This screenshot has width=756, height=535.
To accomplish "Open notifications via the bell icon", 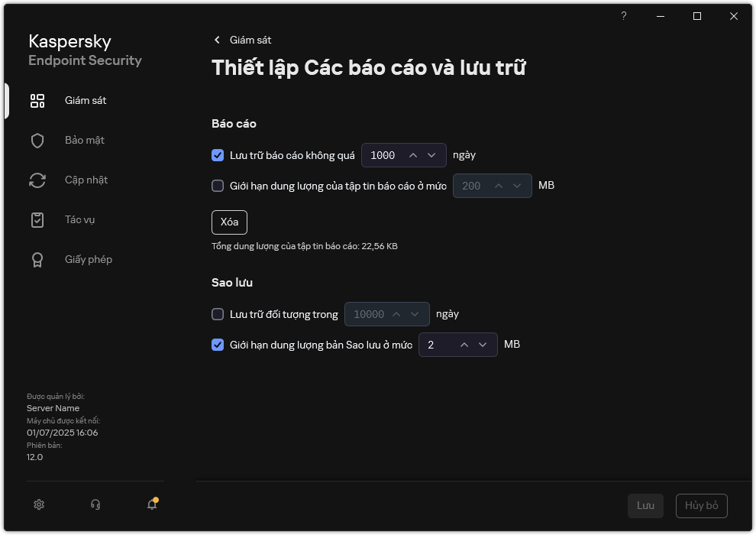I will [152, 504].
